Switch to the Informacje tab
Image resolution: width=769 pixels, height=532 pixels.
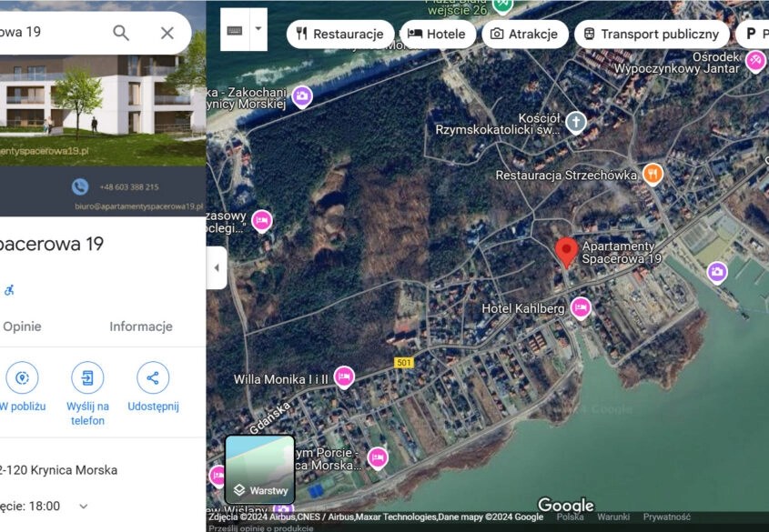[141, 326]
